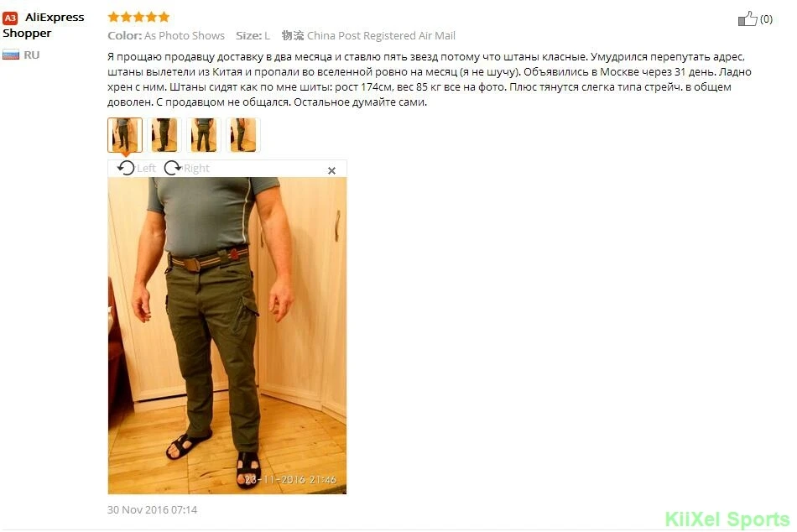
Task: Click the helpful vote count (0)
Action: 766,19
